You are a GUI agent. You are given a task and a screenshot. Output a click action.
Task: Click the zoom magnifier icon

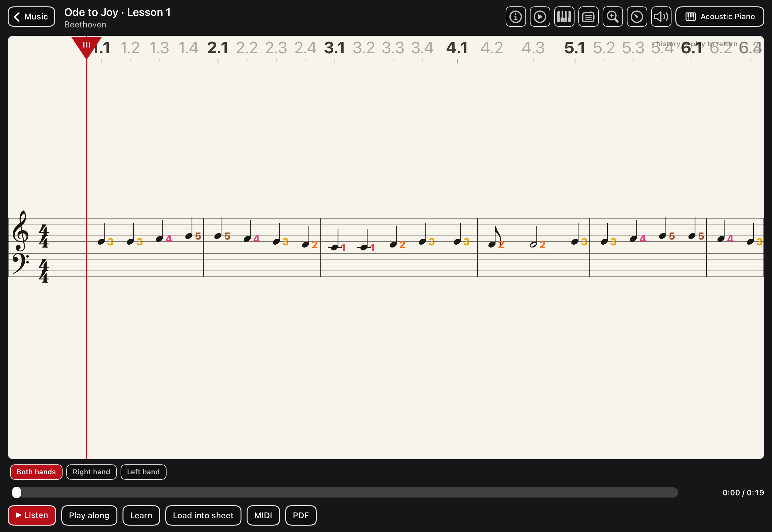click(613, 17)
